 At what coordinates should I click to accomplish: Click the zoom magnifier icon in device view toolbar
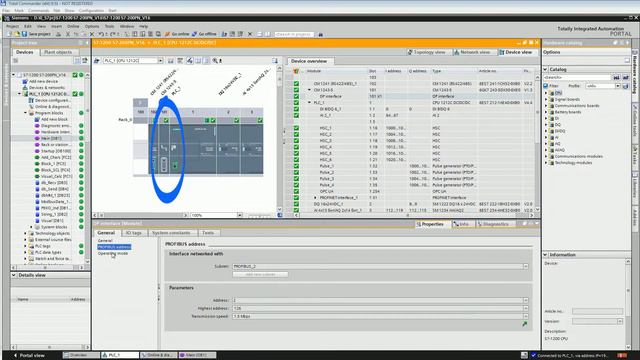215,61
